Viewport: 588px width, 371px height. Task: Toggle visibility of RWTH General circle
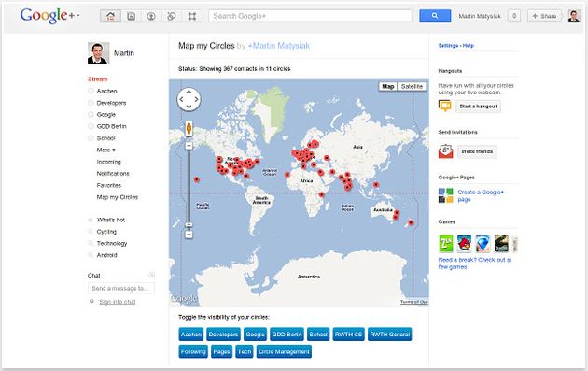[389, 335]
